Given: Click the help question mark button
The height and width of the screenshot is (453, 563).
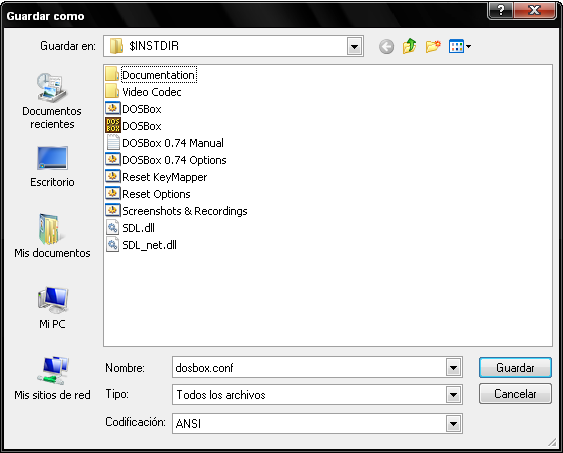Looking at the screenshot, I should point(501,10).
